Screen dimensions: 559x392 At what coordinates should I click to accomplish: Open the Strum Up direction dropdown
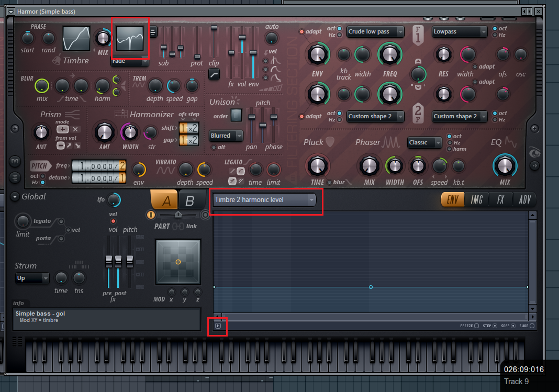coord(32,278)
